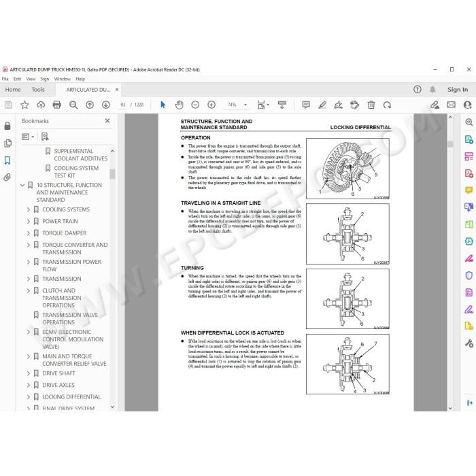
Task: Click add new bookmark icon
Action: 45,137
